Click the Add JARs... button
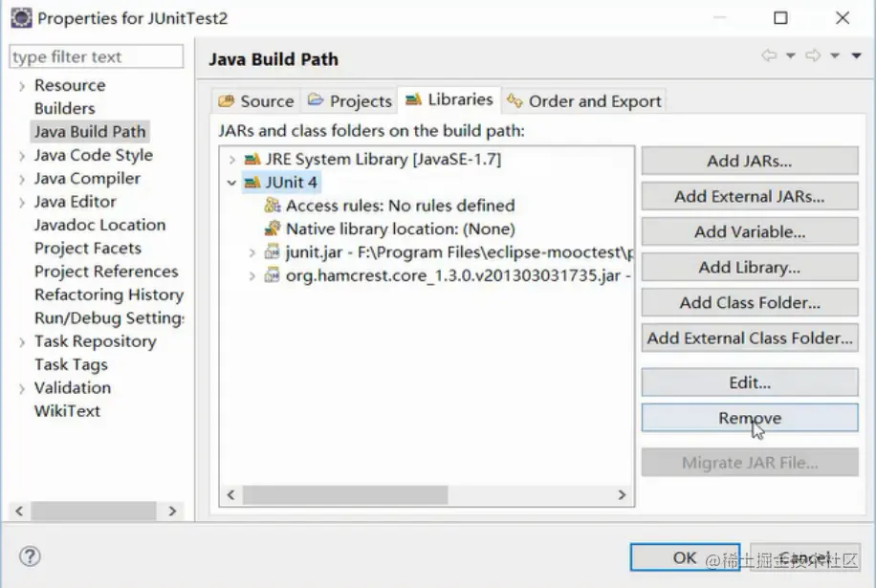 pos(750,161)
